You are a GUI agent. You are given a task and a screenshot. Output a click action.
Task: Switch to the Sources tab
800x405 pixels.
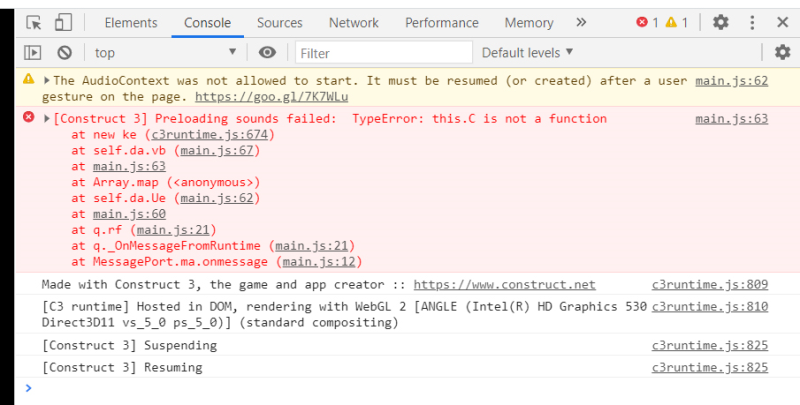tap(280, 23)
